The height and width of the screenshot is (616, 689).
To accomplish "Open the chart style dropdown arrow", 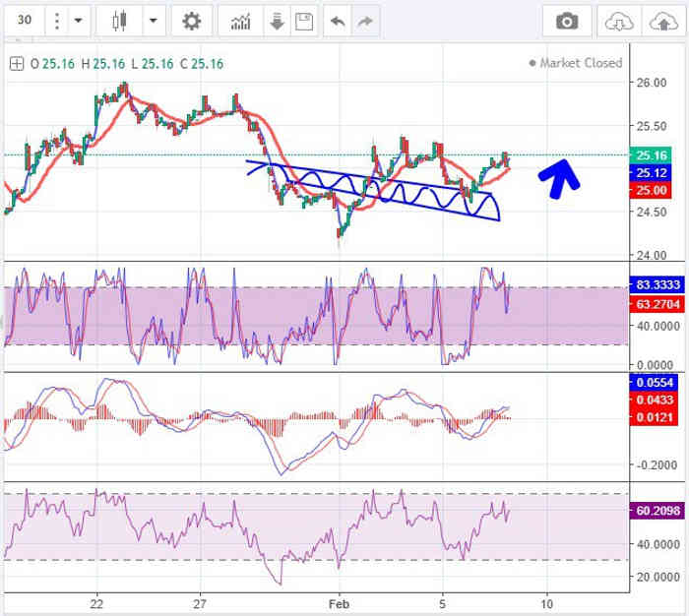I will tap(155, 21).
